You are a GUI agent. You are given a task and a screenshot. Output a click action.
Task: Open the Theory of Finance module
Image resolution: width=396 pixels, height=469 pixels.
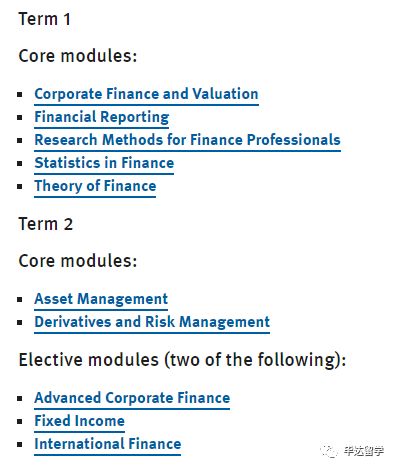click(x=95, y=186)
